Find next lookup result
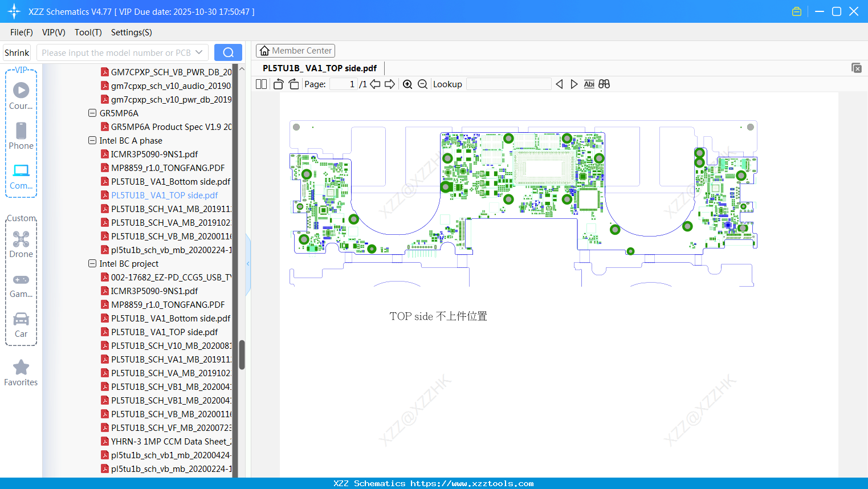Viewport: 868px width, 489px height. point(574,84)
